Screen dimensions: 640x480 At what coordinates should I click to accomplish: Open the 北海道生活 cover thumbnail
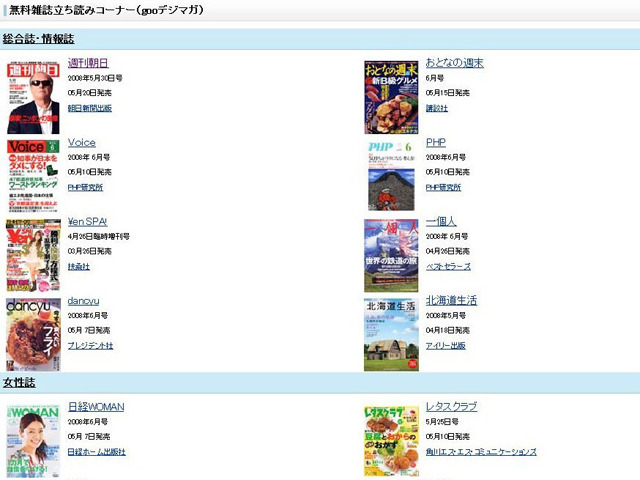click(x=391, y=334)
